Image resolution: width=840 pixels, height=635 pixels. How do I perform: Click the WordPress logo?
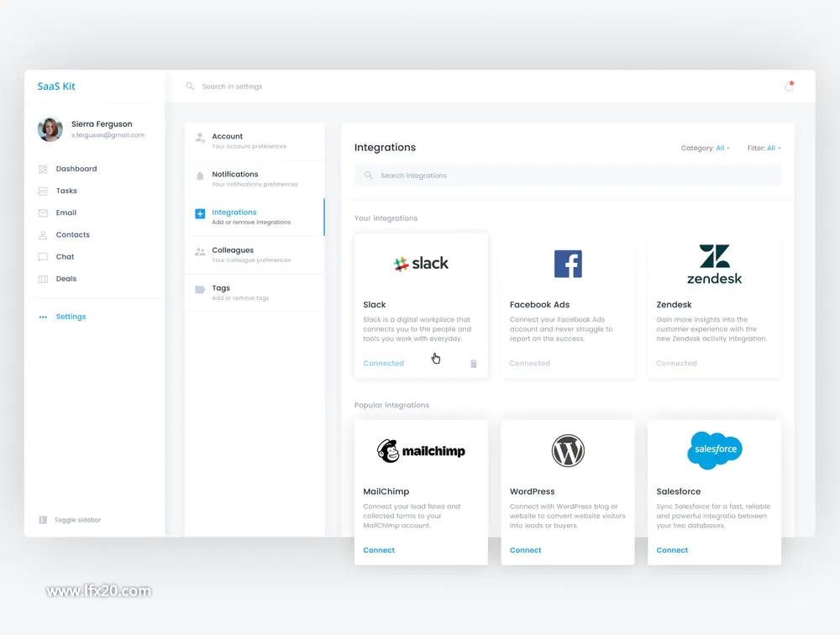pos(568,451)
